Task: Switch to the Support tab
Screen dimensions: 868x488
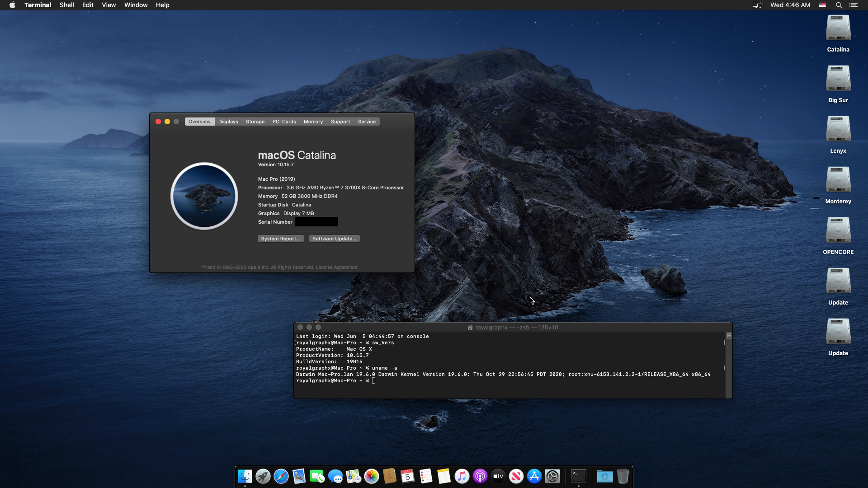Action: (x=340, y=122)
